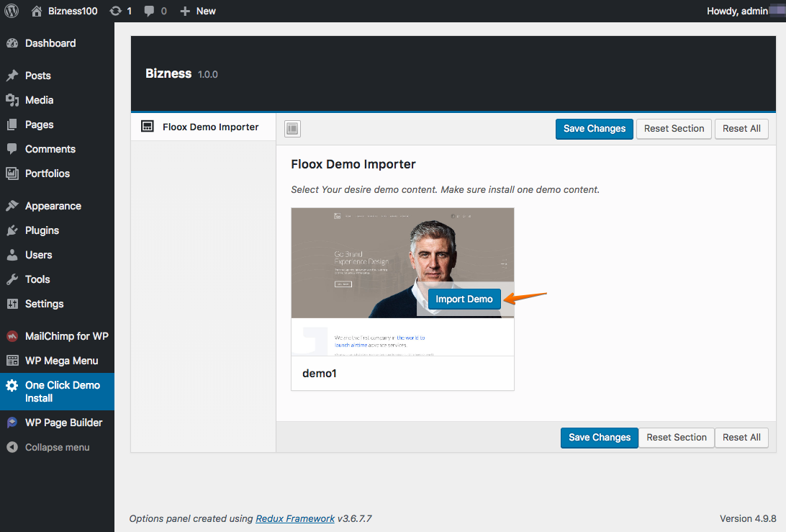The height and width of the screenshot is (532, 786).
Task: Click the home icon beside Bizness100
Action: click(x=37, y=11)
